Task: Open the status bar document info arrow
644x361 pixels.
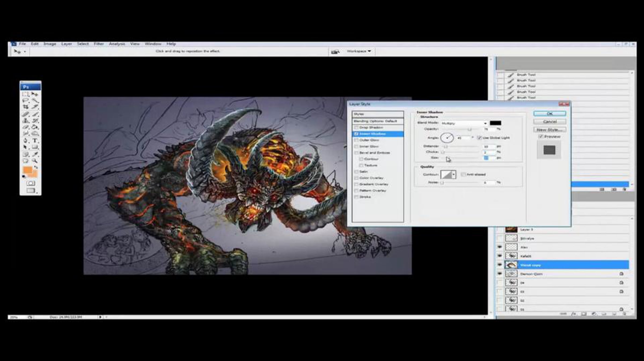Action: tap(100, 317)
